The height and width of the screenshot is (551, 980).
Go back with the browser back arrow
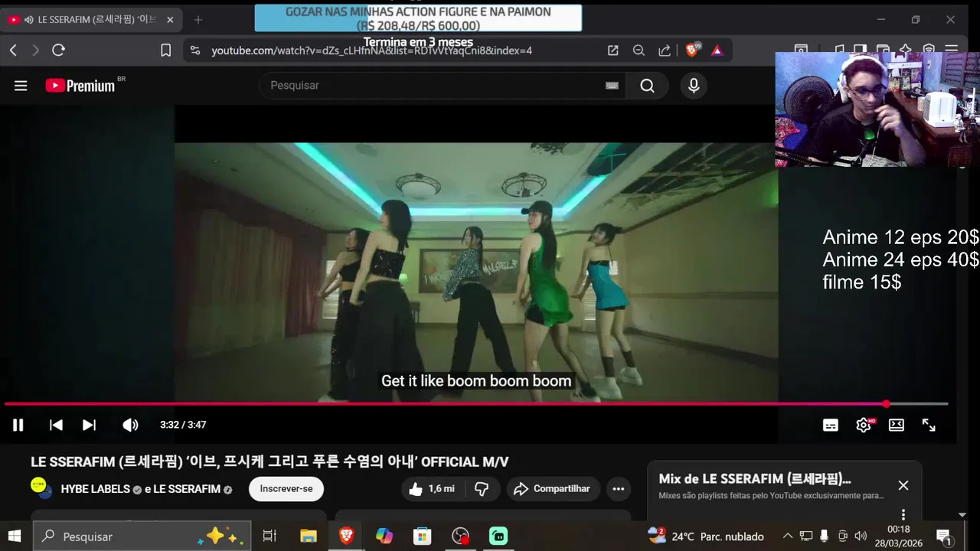pyautogui.click(x=13, y=51)
